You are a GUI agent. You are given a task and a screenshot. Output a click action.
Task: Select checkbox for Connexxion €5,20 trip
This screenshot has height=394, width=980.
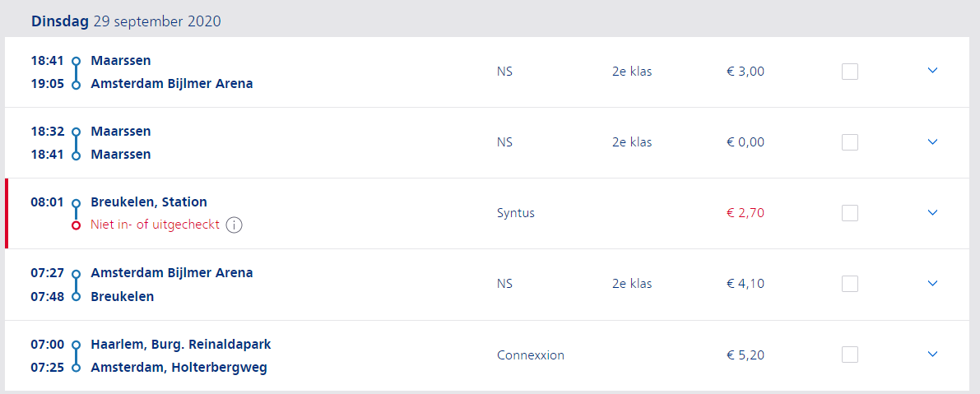click(x=850, y=355)
